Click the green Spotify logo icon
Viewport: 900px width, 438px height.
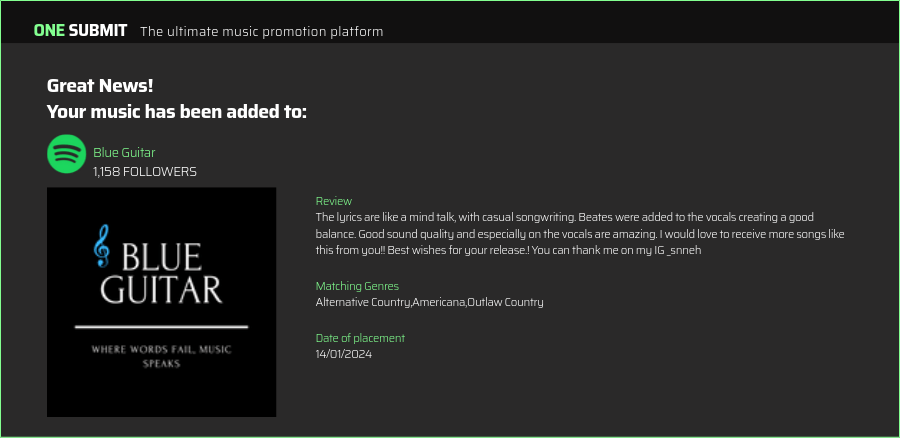tap(66, 154)
